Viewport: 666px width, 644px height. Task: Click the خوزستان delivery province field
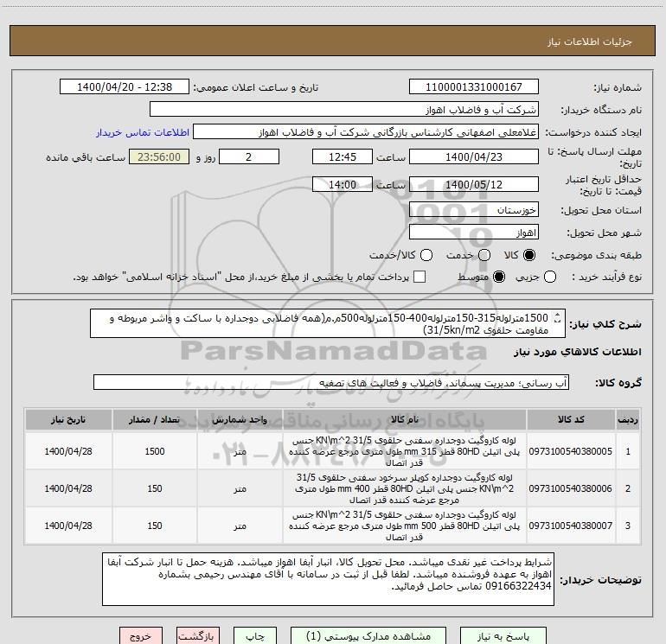pyautogui.click(x=474, y=209)
